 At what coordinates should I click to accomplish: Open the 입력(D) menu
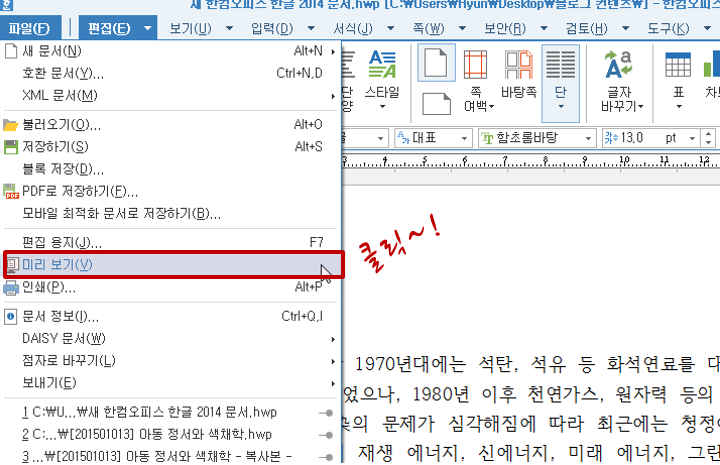point(272,28)
